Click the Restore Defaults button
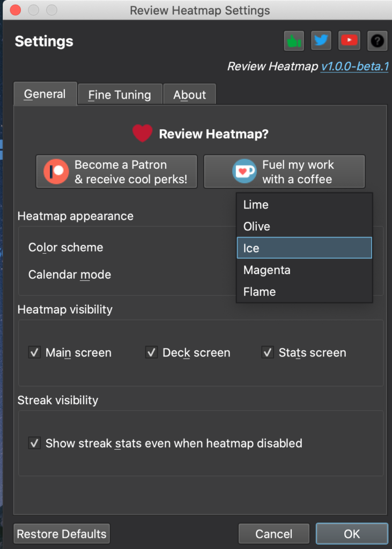 pos(62,534)
